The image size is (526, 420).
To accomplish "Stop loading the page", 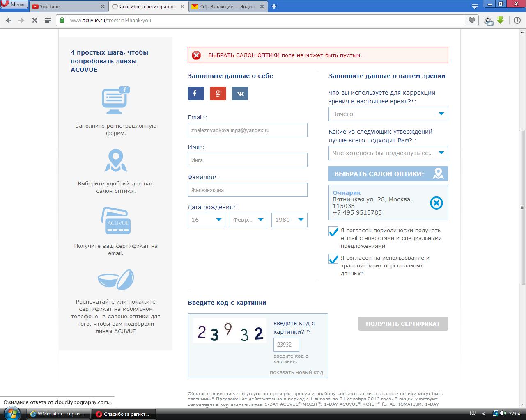I will click(x=34, y=20).
